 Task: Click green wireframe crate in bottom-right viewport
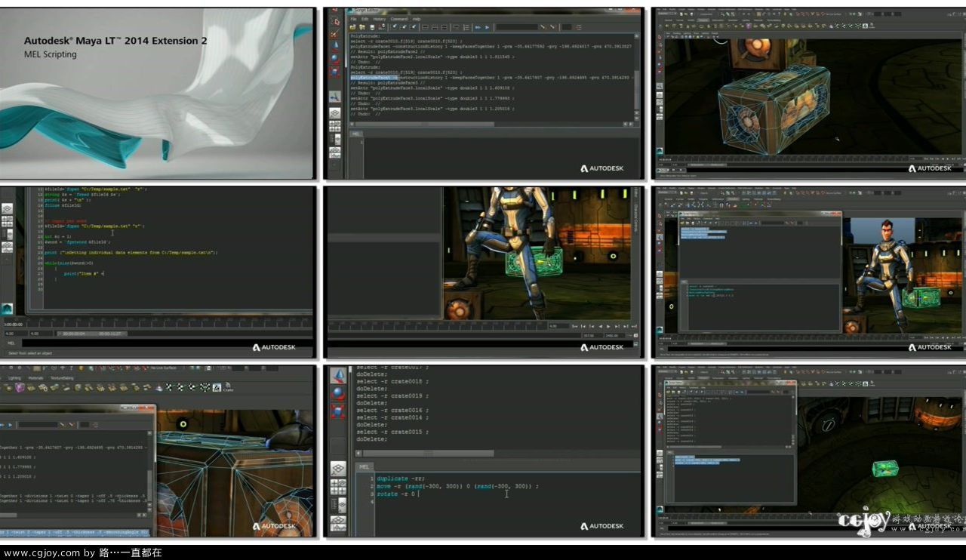pyautogui.click(x=884, y=468)
